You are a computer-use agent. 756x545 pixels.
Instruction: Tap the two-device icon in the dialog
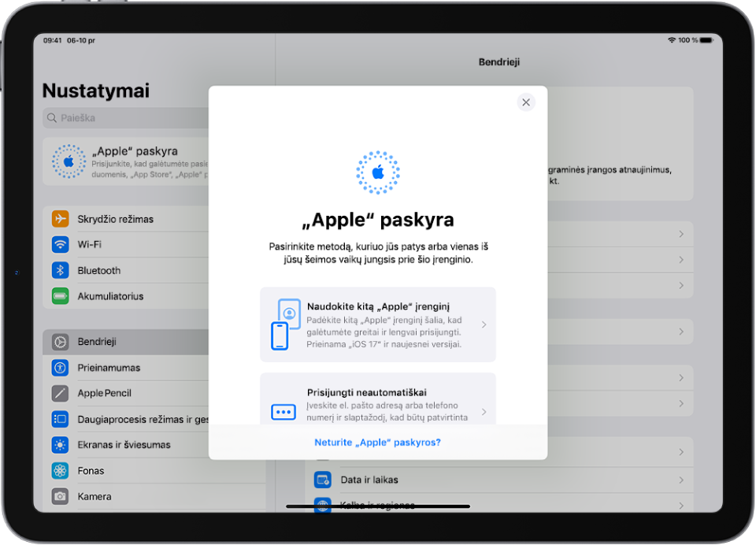(x=286, y=324)
